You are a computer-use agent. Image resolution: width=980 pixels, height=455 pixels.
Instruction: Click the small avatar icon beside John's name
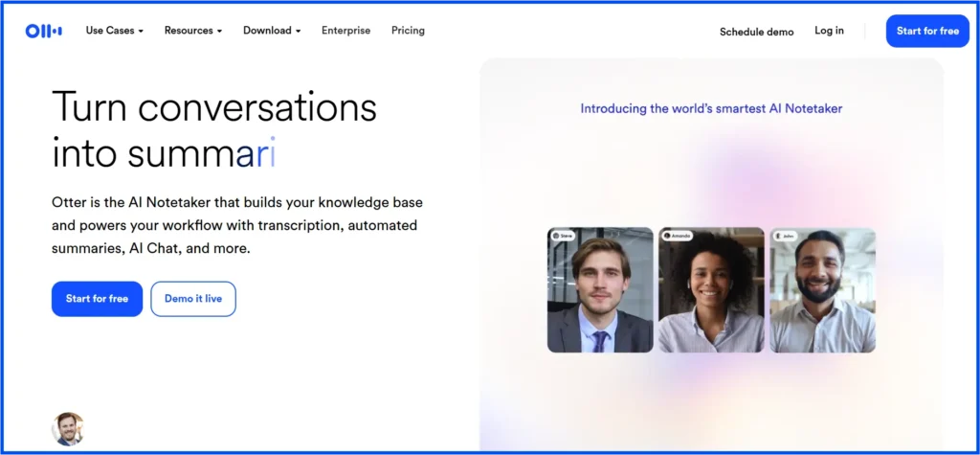click(x=778, y=236)
